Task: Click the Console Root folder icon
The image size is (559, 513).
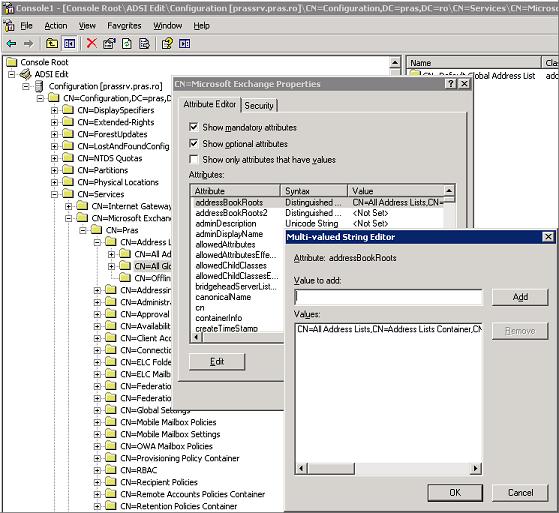Action: tap(12, 62)
